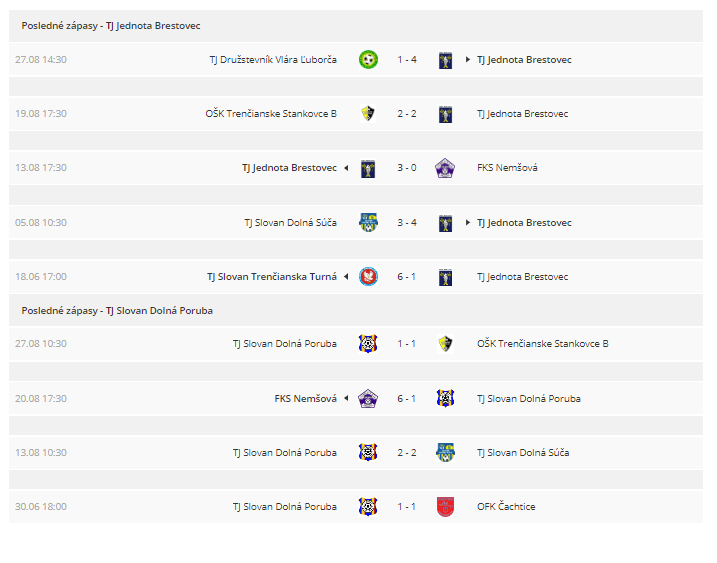The width and height of the screenshot is (717, 563).
Task: Click the FKS Nemšová purple crest on 13.08
Action: 445,168
